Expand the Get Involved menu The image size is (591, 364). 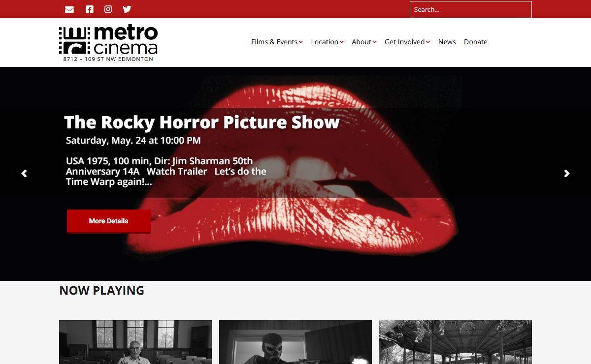click(x=407, y=42)
